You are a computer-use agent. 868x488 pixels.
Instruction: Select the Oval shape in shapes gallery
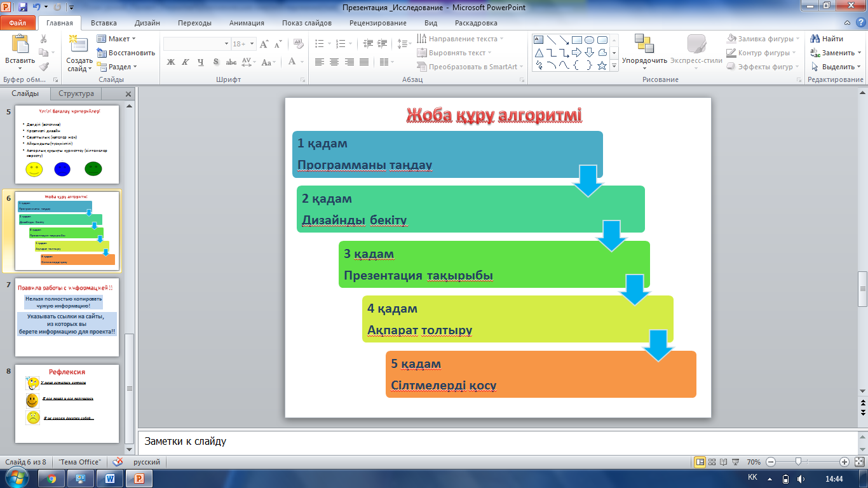point(589,39)
